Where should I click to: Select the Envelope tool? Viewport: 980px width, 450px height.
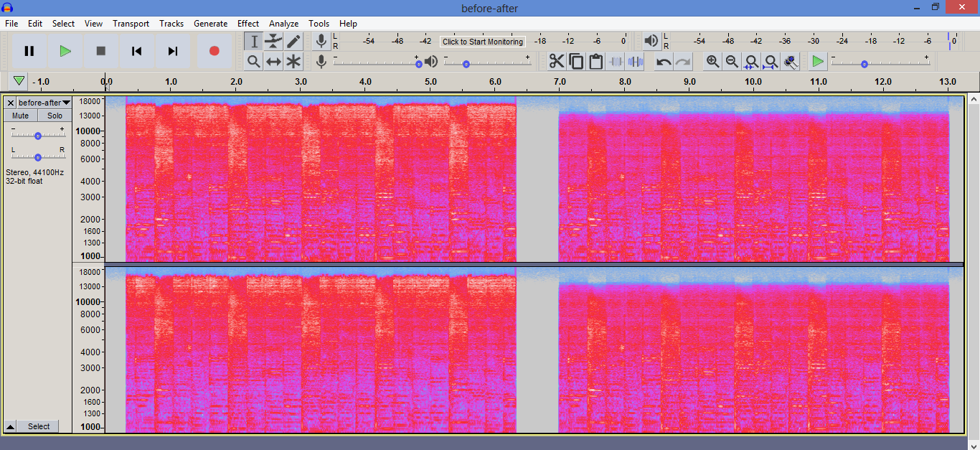(273, 42)
